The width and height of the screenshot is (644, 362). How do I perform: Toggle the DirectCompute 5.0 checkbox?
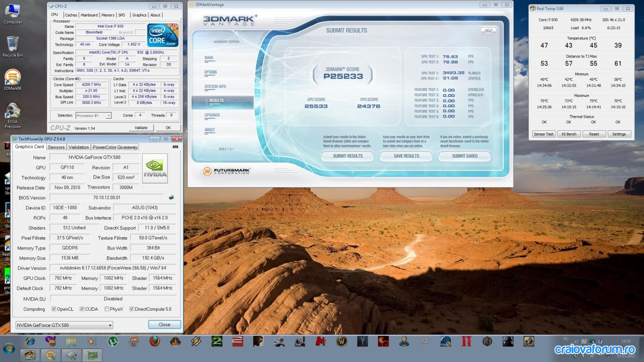tap(131, 309)
